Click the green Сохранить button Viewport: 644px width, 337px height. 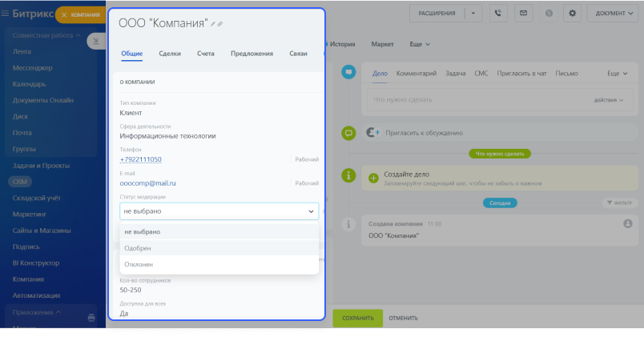[357, 318]
